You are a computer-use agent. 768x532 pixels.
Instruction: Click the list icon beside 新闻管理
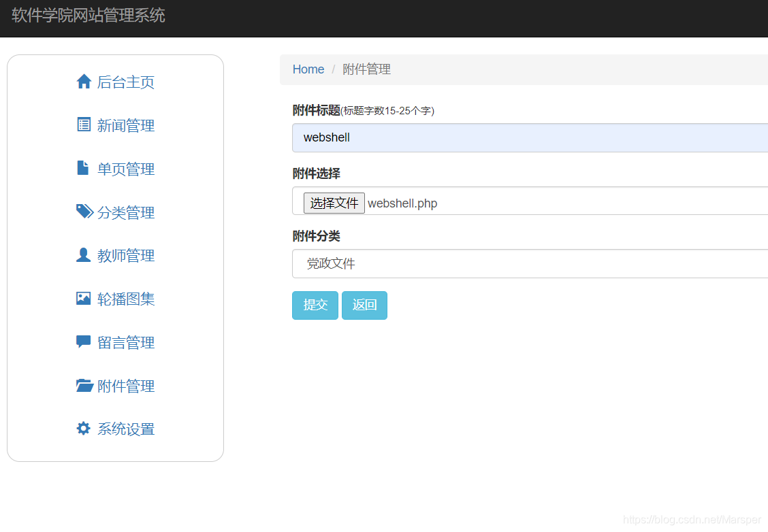tap(84, 124)
